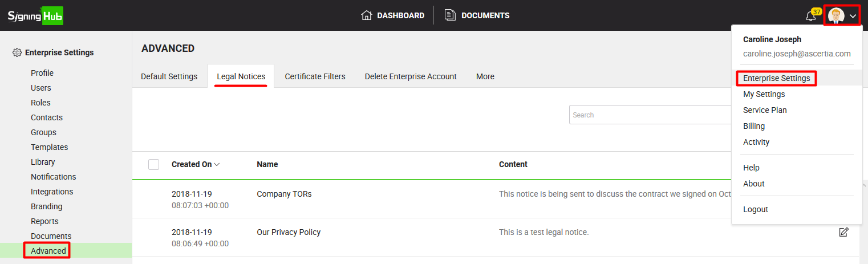The image size is (868, 264).
Task: Click the SigningHub logo
Action: (x=35, y=15)
